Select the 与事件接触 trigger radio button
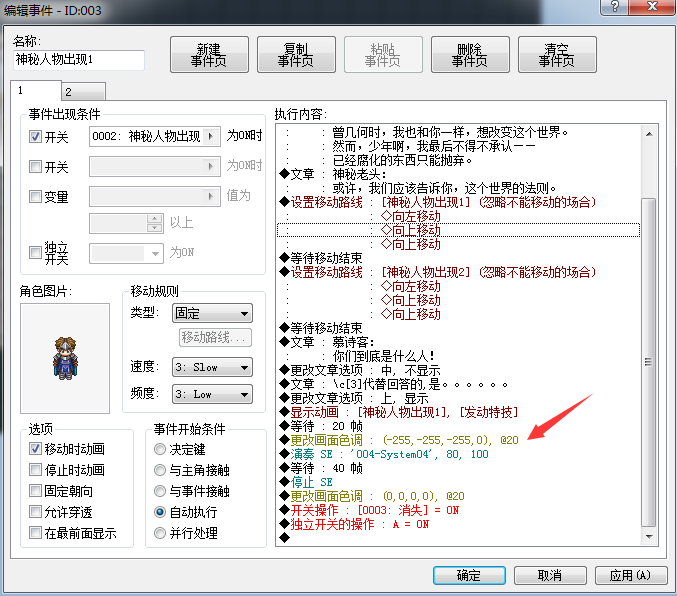Image resolution: width=677 pixels, height=596 pixels. pyautogui.click(x=160, y=491)
